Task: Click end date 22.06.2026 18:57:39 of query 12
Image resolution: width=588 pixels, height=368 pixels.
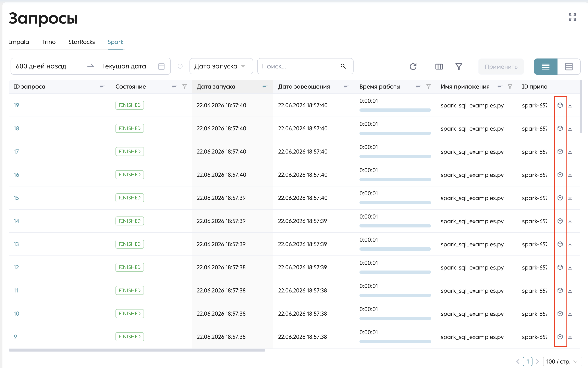Action: [x=302, y=267]
